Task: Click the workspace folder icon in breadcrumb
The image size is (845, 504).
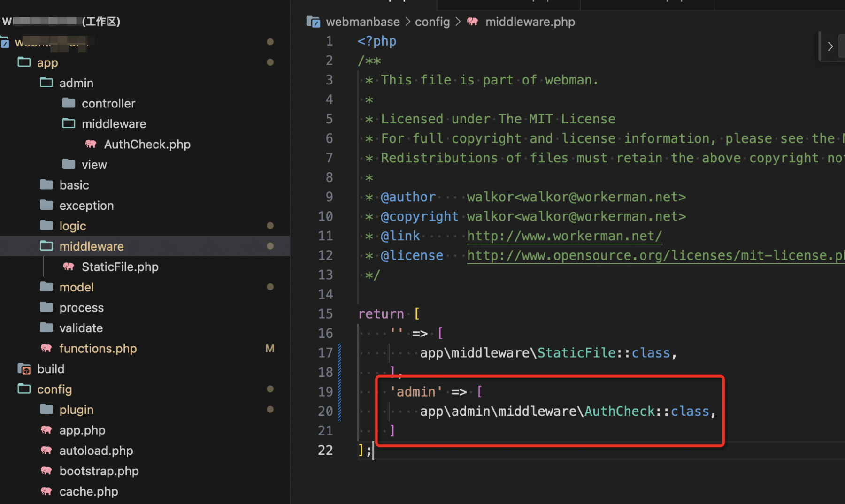Action: coord(313,22)
